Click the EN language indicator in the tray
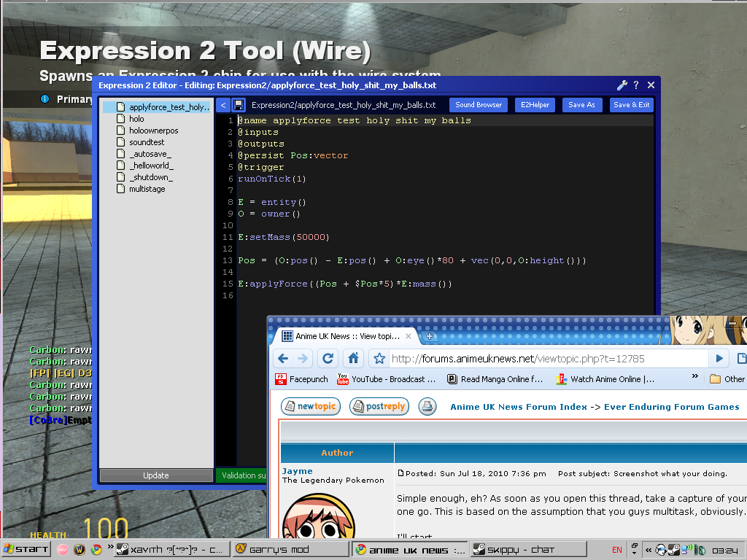Viewport: 747px width, 560px height. click(x=616, y=550)
